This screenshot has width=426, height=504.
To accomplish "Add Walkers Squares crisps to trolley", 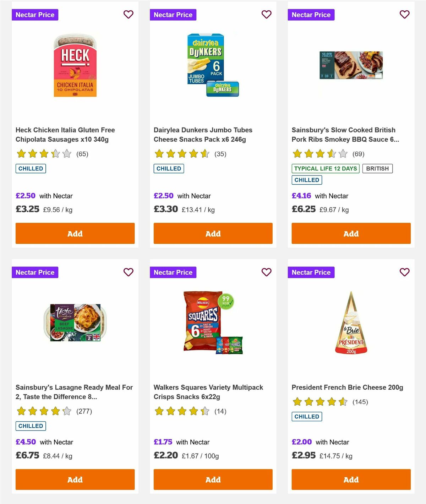I will tap(213, 479).
